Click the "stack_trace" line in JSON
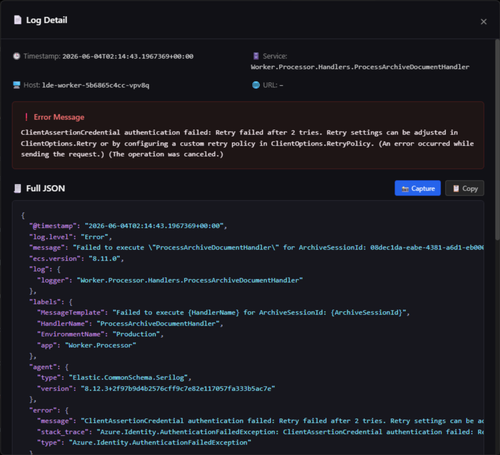The image size is (500, 455). tap(260, 432)
